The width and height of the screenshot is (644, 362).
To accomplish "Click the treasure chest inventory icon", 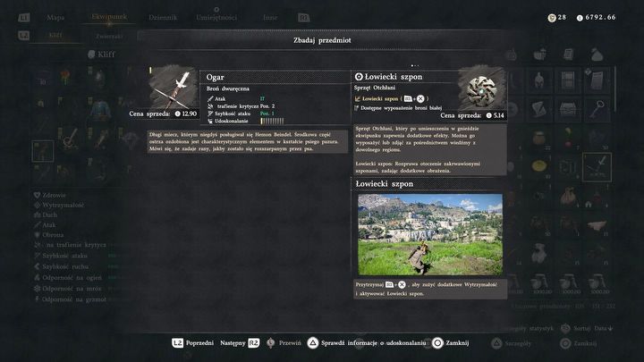I will 569,109.
